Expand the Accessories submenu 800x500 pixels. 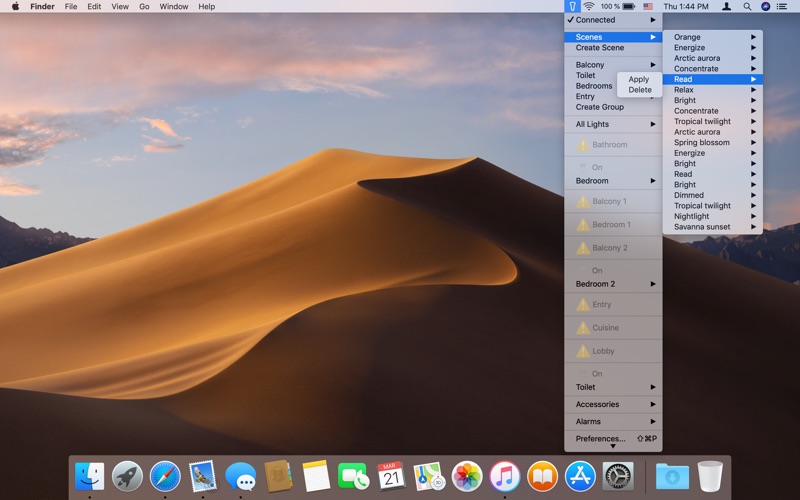[613, 404]
